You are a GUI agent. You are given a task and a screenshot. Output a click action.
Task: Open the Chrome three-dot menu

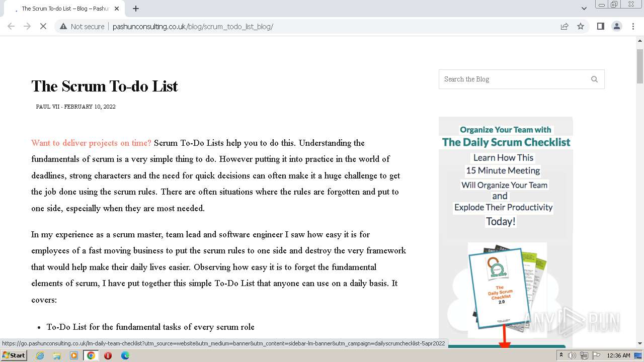pyautogui.click(x=633, y=26)
